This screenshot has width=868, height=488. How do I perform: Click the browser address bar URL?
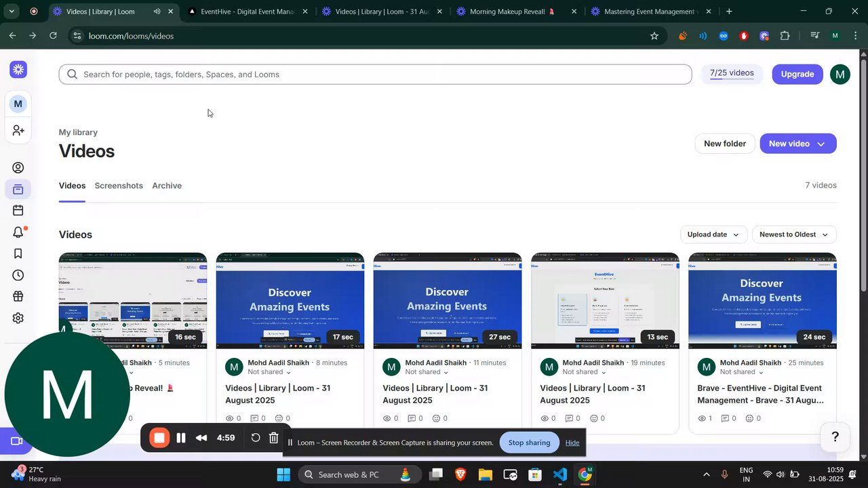131,36
